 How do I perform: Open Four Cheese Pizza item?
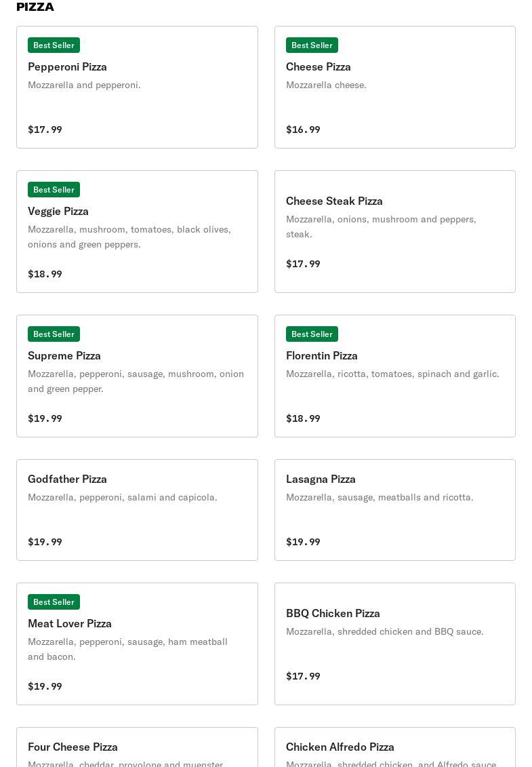pos(137,747)
